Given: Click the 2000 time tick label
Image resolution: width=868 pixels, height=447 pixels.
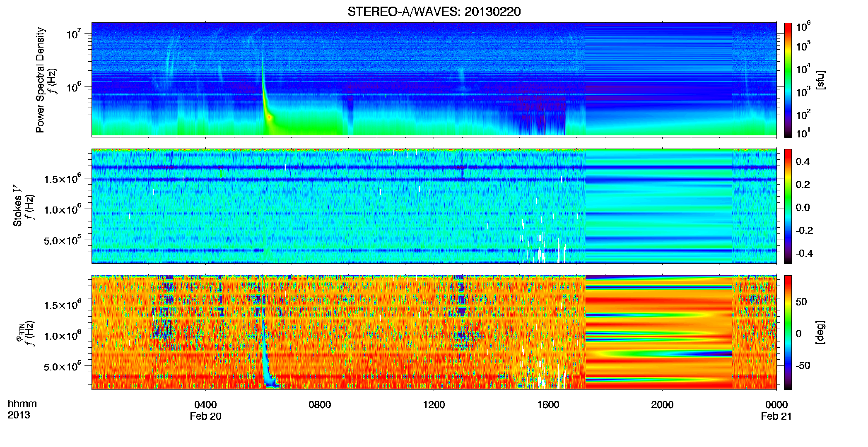Looking at the screenshot, I should pos(662,404).
